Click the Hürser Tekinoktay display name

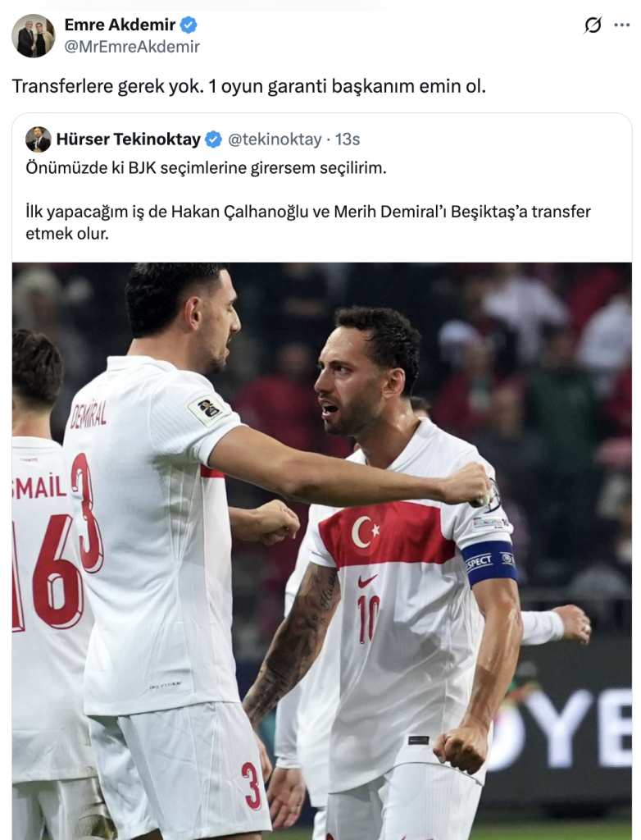129,139
